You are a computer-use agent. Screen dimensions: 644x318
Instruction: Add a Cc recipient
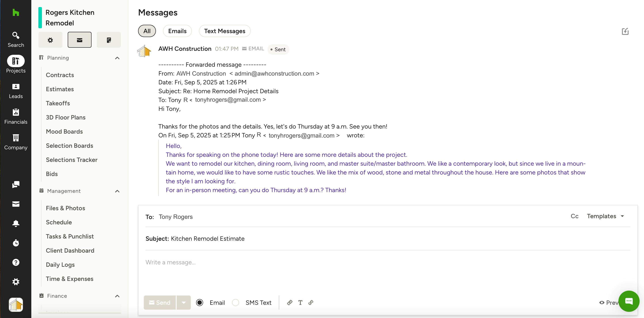point(574,216)
